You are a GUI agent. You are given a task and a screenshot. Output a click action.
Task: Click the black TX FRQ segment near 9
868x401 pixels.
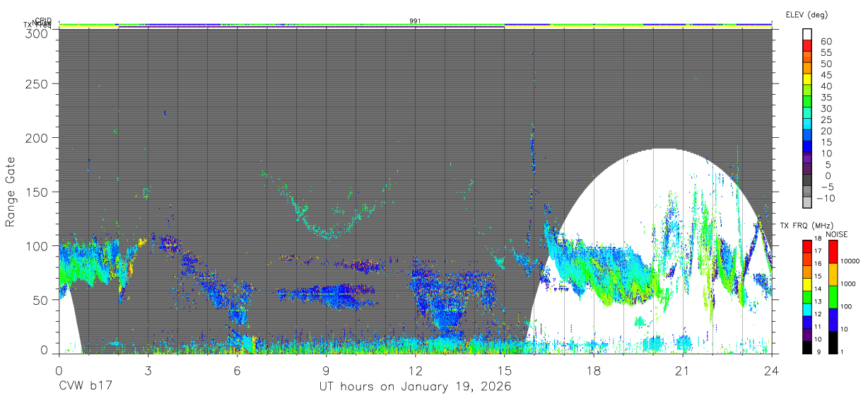808,347
